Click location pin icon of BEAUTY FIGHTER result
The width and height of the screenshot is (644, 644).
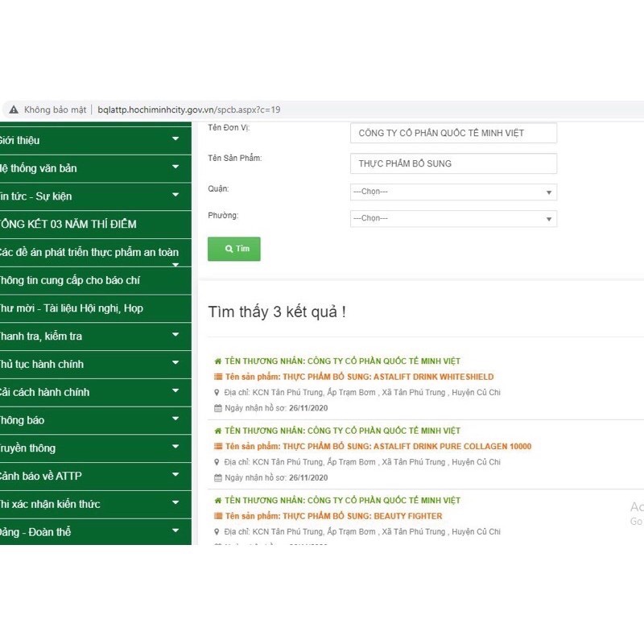click(x=217, y=531)
